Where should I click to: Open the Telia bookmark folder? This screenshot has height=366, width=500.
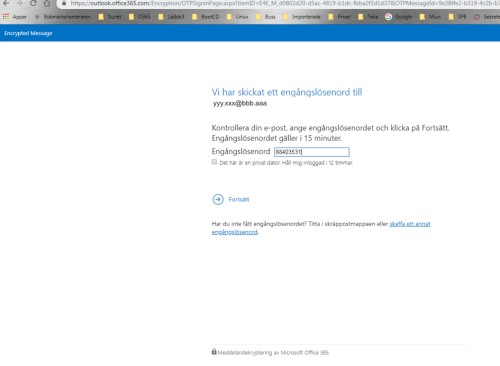[x=368, y=16]
